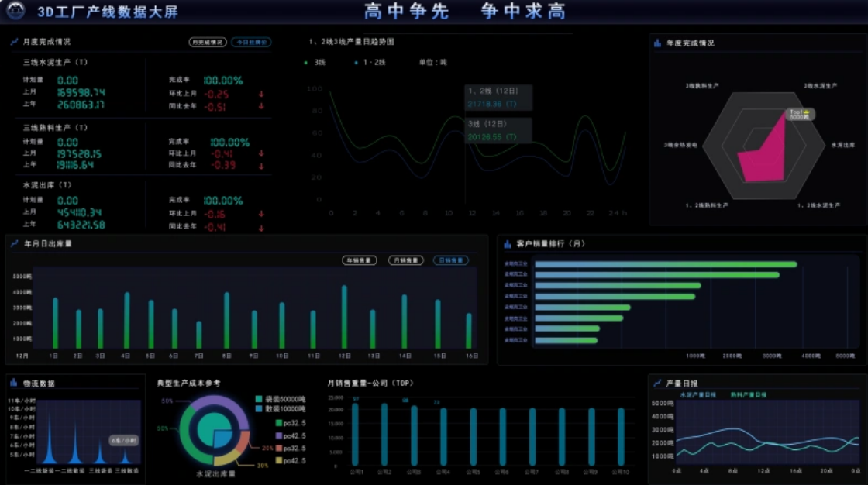The width and height of the screenshot is (868, 485).
Task: Toggle the 3线 series in trend chart legend
Action: [315, 63]
